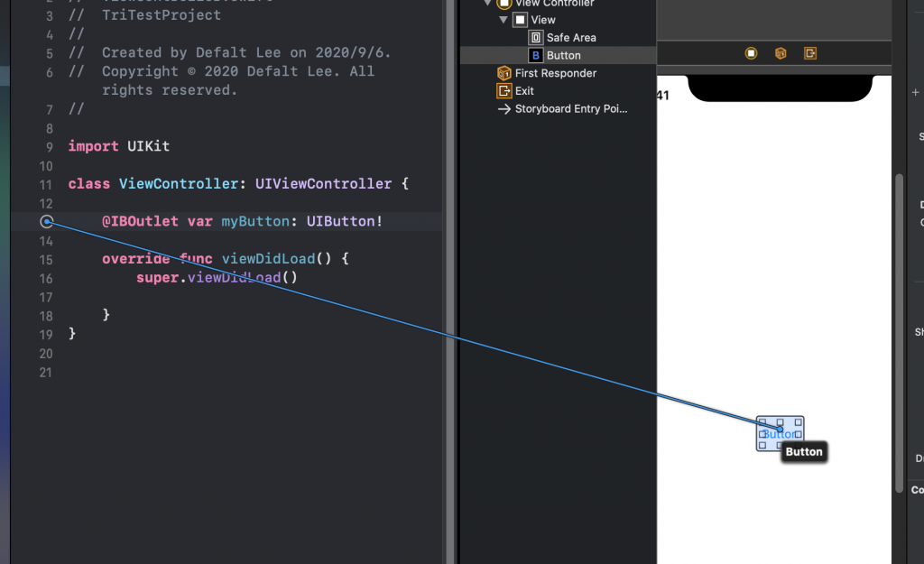Click the Exit icon in scene dock
This screenshot has height=564, width=924.
click(x=810, y=53)
